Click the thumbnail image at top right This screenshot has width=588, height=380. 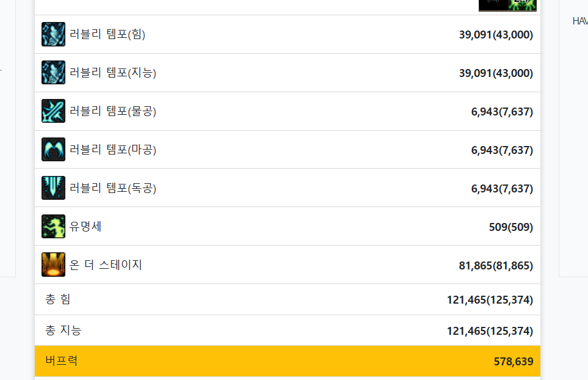[507, 5]
